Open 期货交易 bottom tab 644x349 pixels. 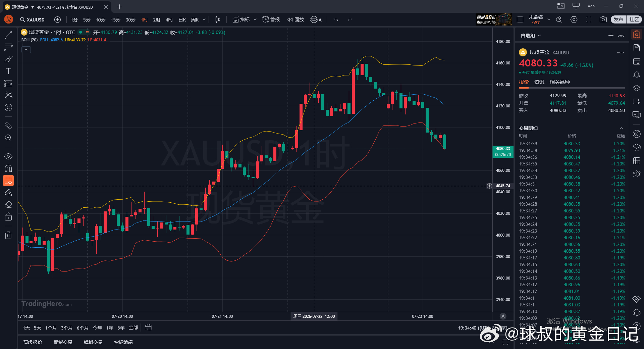click(63, 342)
